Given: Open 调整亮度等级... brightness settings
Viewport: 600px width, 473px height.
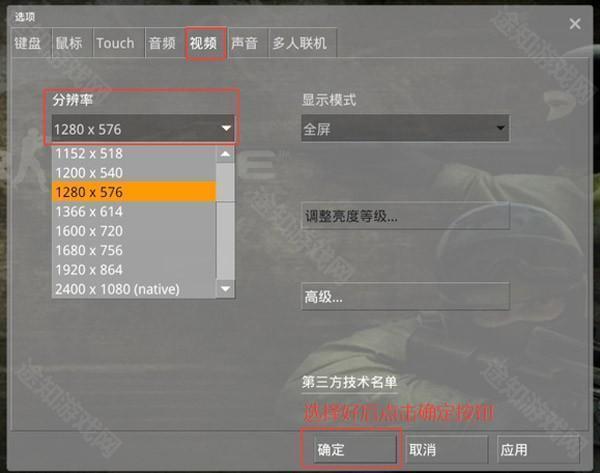Looking at the screenshot, I should pos(405,217).
